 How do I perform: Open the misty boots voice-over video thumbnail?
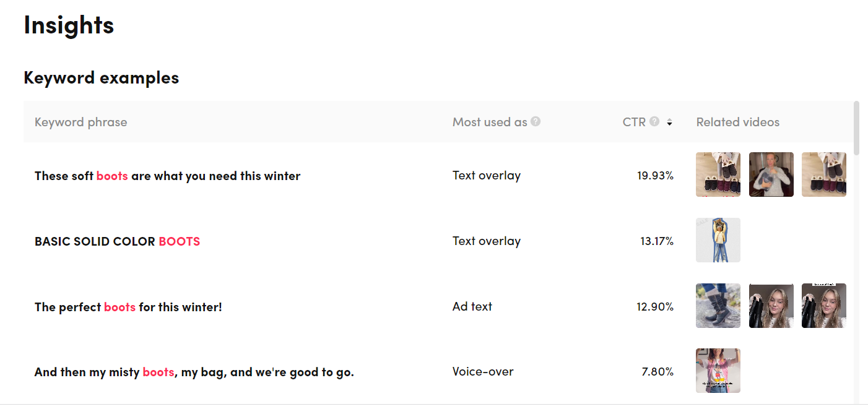718,371
